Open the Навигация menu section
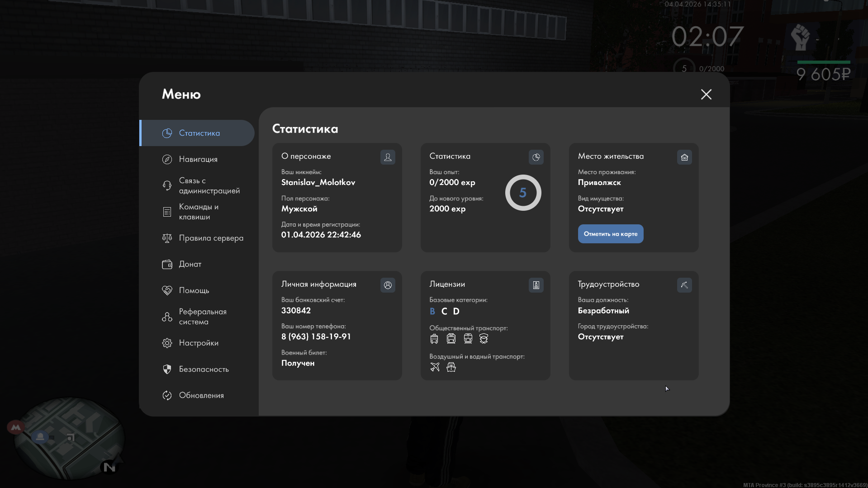Image resolution: width=868 pixels, height=488 pixels. click(198, 159)
